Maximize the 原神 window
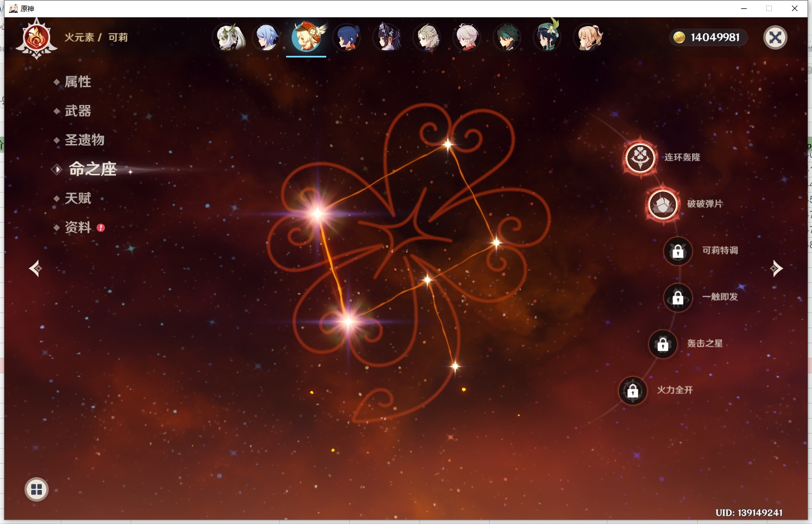The height and width of the screenshot is (524, 812). click(x=769, y=8)
